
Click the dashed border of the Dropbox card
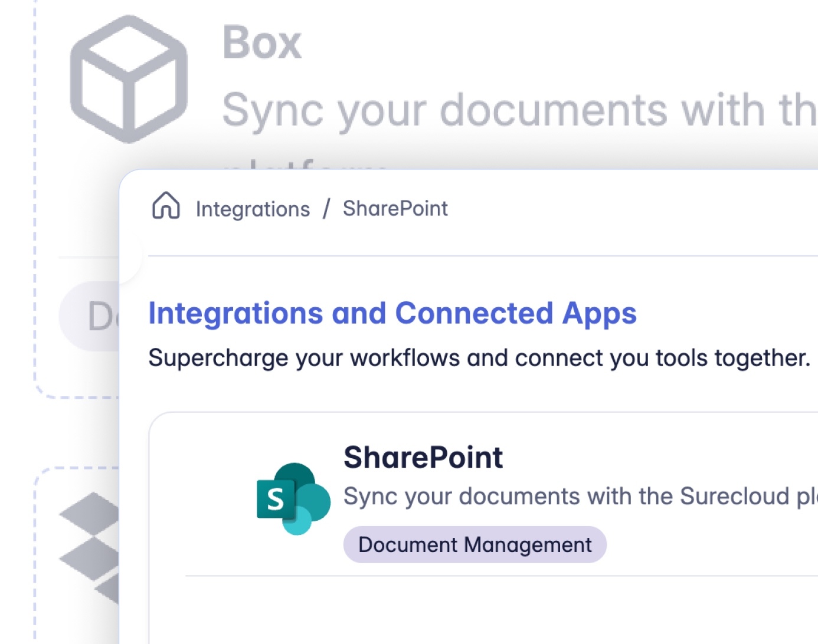click(35, 560)
